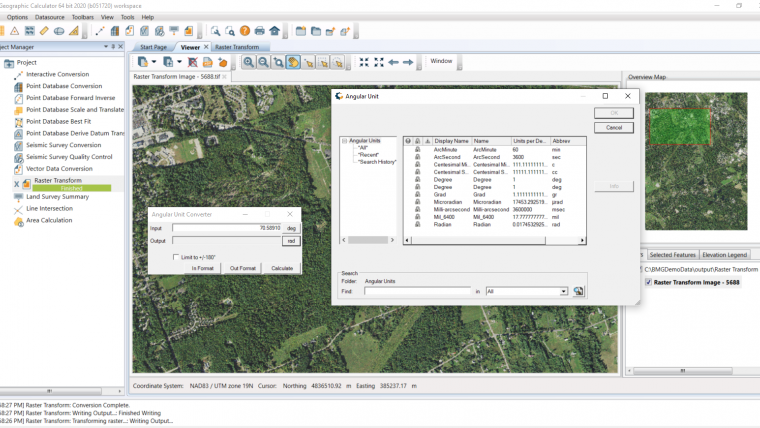Open the search 'in' All combo box

pyautogui.click(x=527, y=291)
